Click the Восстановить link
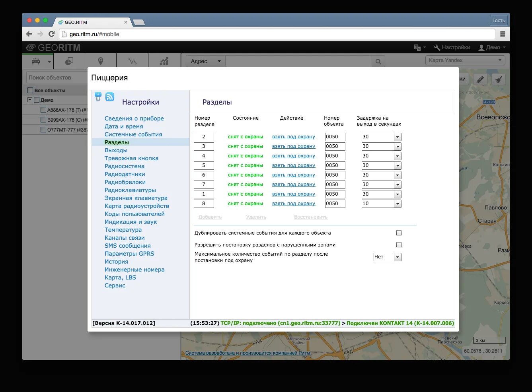The width and height of the screenshot is (532, 392). tap(311, 217)
